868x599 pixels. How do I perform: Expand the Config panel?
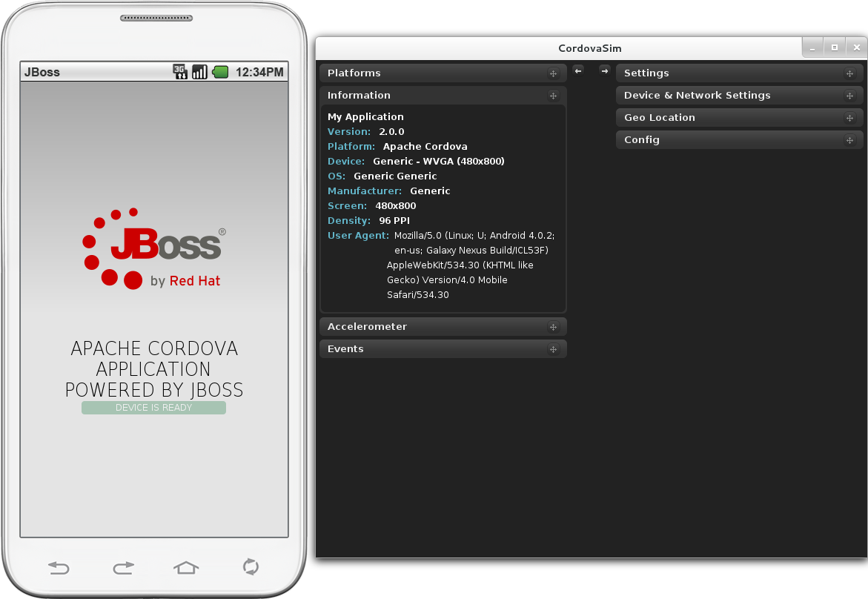(x=740, y=139)
